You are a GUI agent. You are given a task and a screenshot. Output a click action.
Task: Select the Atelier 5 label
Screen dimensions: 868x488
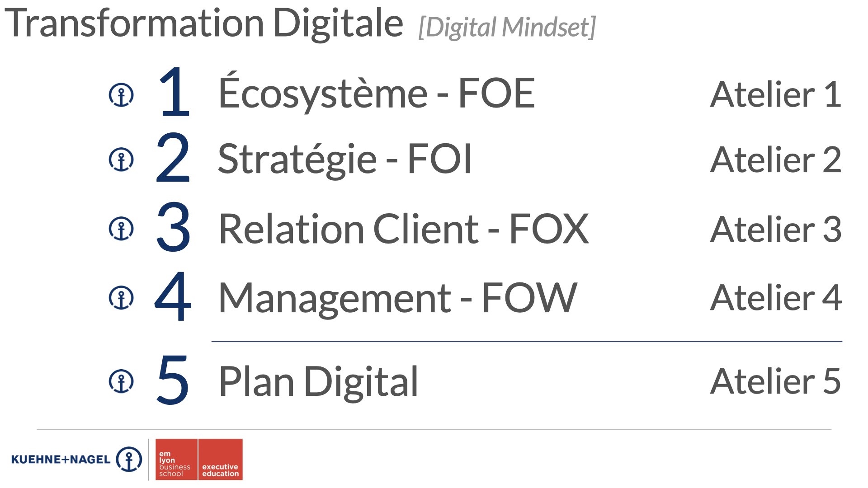point(776,381)
